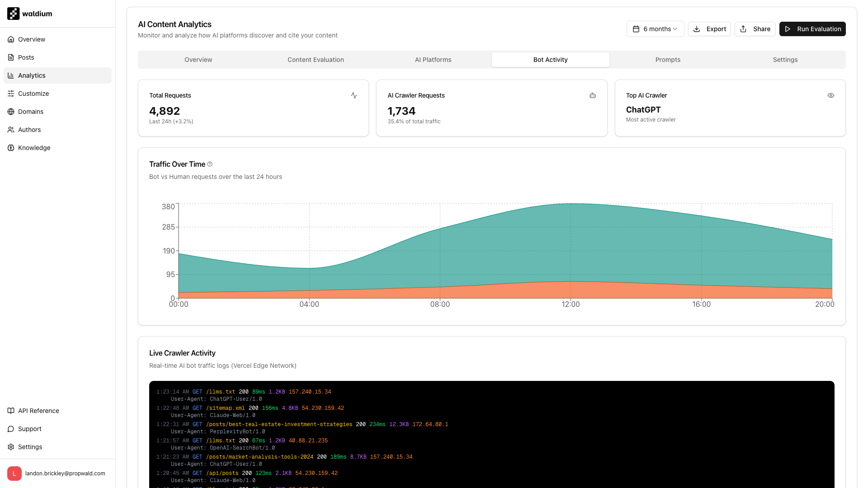Click the Customize sliders icon
The image size is (868, 488).
(x=11, y=94)
